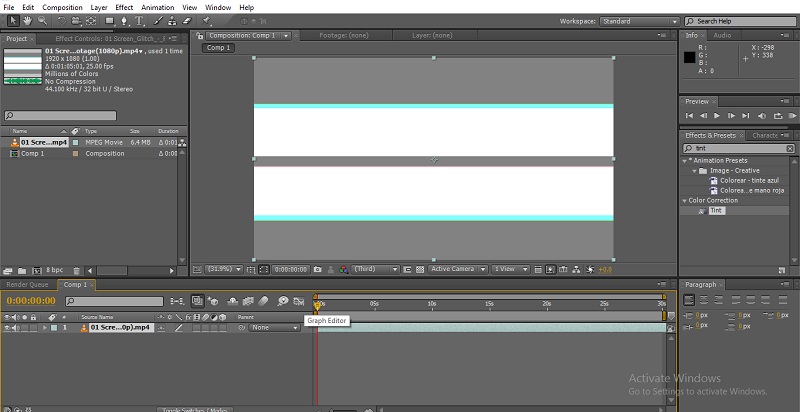Viewport: 800px width, 412px height.
Task: Open the Animation menu
Action: (x=158, y=7)
